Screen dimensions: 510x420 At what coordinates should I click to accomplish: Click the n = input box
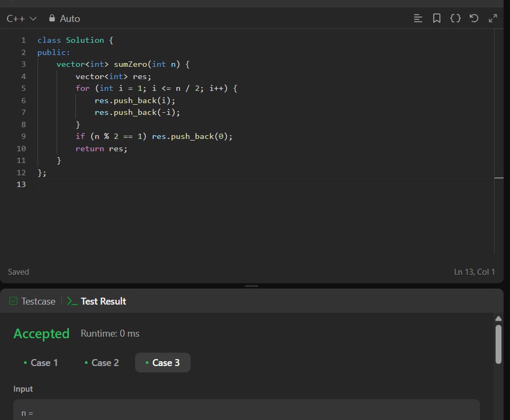pyautogui.click(x=247, y=410)
